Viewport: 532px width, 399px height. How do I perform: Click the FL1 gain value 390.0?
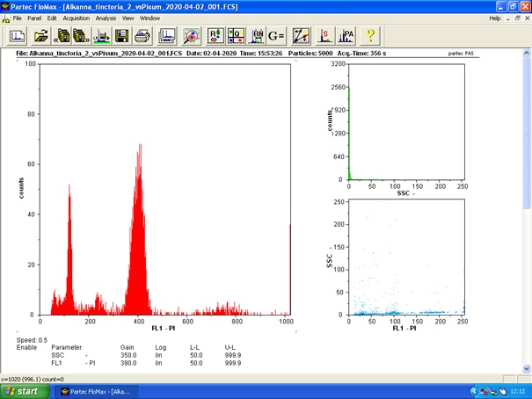coord(128,363)
